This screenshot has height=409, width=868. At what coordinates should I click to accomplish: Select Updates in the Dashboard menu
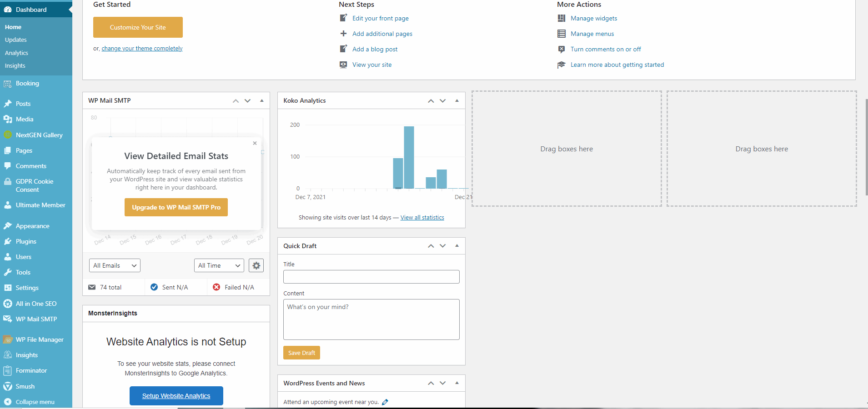point(16,40)
